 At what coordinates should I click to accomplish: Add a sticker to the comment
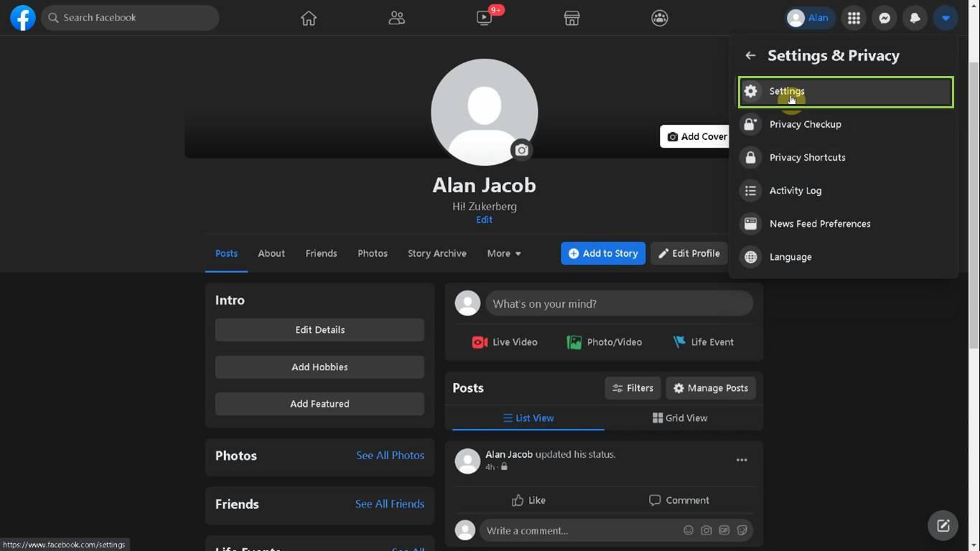742,530
